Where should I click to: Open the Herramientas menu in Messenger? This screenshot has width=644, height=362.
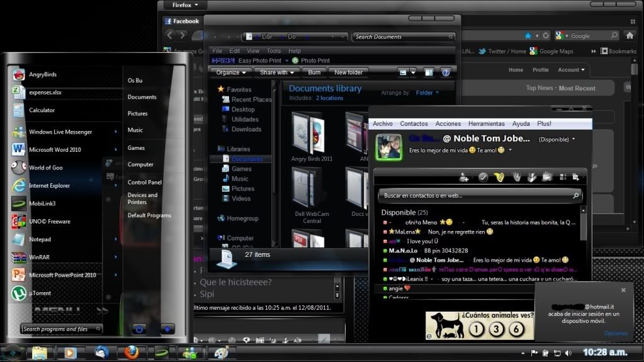tap(486, 123)
